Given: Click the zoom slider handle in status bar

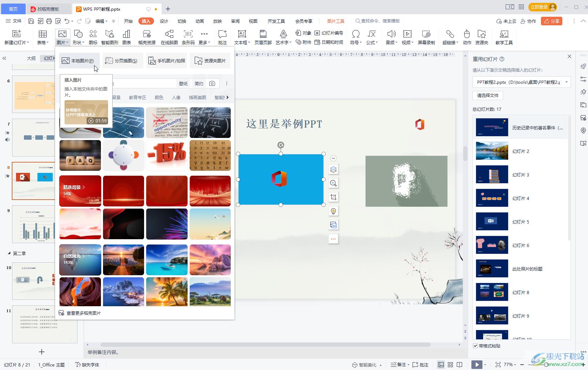Looking at the screenshot, I should tap(546, 365).
